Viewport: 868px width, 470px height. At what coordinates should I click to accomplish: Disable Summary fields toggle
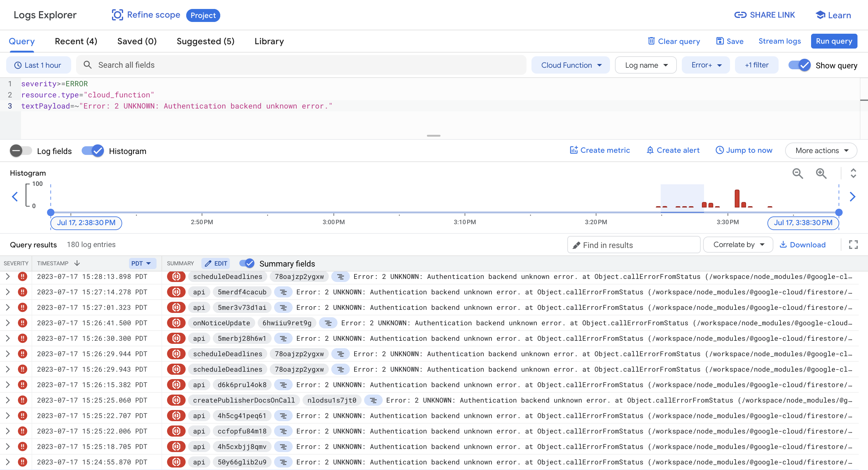(x=248, y=263)
